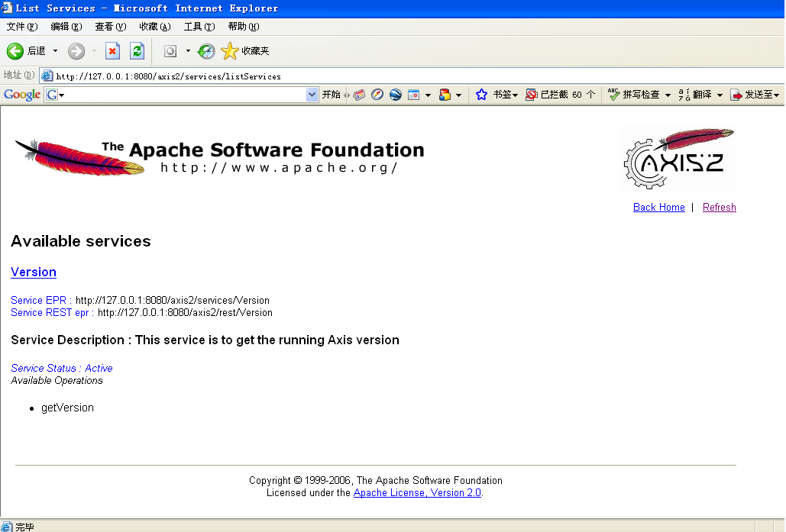Click the Google toolbar compass icon
Viewport: 786px width, 532px height.
click(377, 95)
